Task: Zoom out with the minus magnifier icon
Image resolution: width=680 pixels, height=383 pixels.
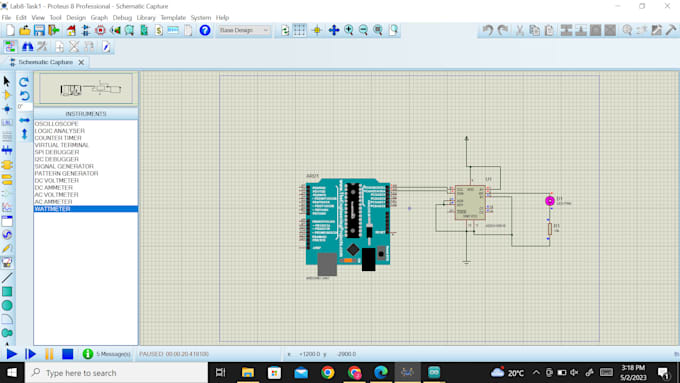Action: [x=363, y=30]
